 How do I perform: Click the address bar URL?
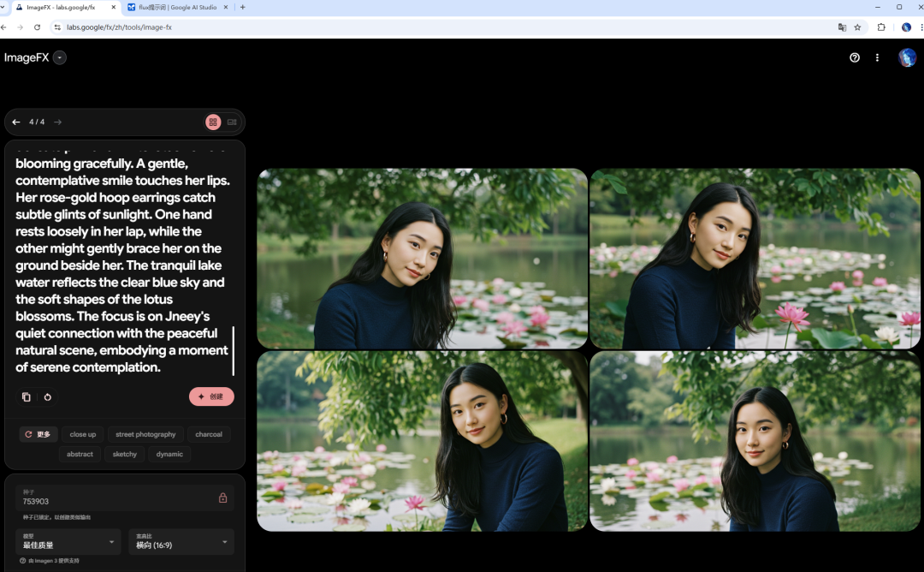pos(119,27)
